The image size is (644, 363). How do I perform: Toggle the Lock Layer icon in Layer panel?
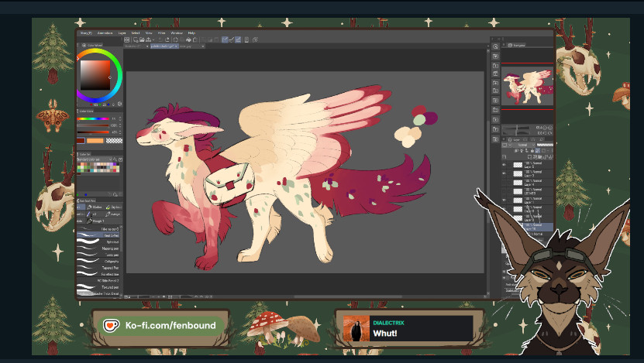pos(532,150)
